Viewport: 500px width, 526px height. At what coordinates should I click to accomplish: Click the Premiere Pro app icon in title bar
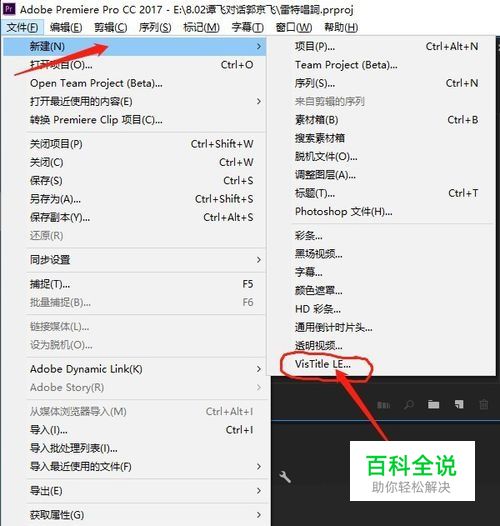(9, 9)
